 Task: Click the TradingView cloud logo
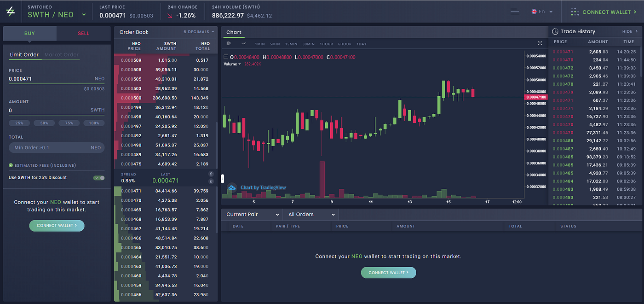(231, 187)
